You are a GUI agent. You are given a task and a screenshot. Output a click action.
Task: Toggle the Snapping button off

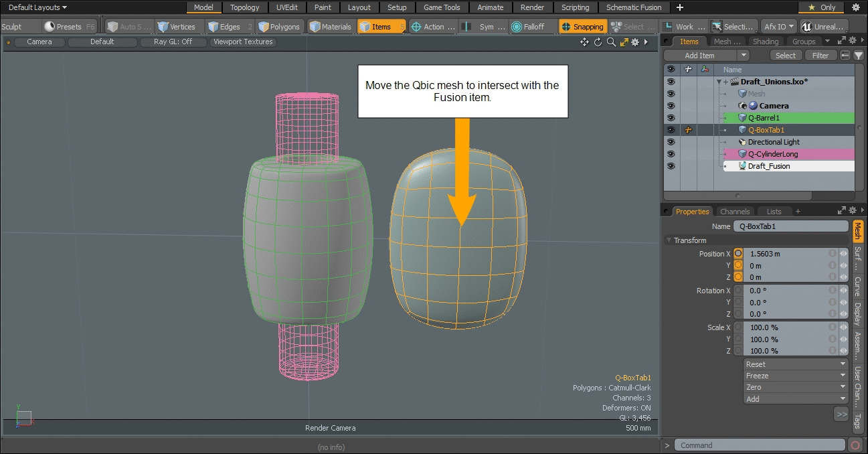tap(582, 27)
